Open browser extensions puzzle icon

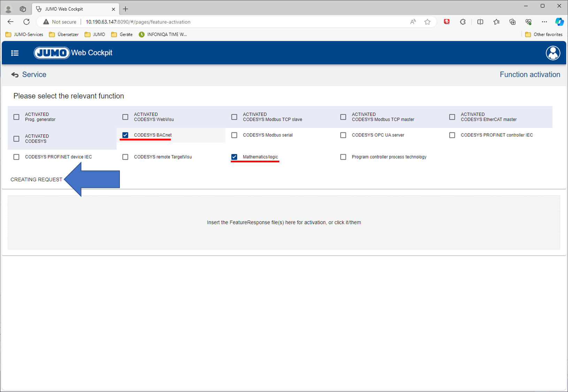tap(463, 22)
